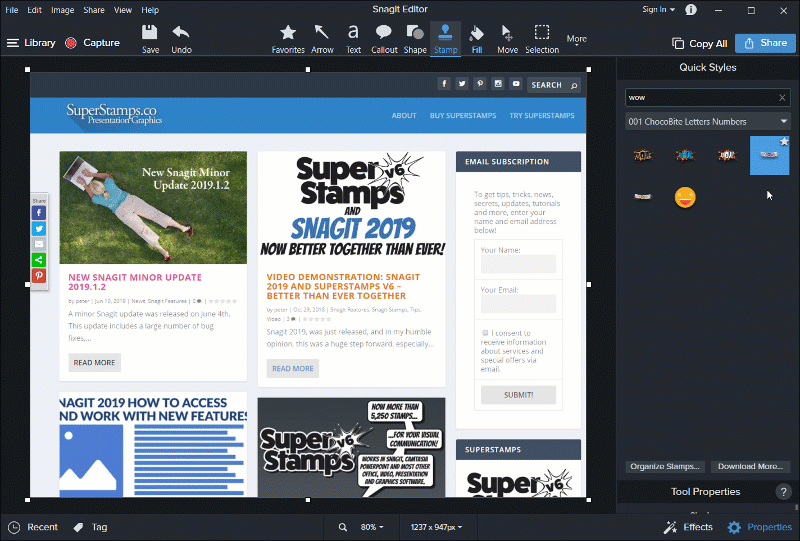Screen dimensions: 800x541
Task: Select the Selection tool
Action: tap(542, 39)
